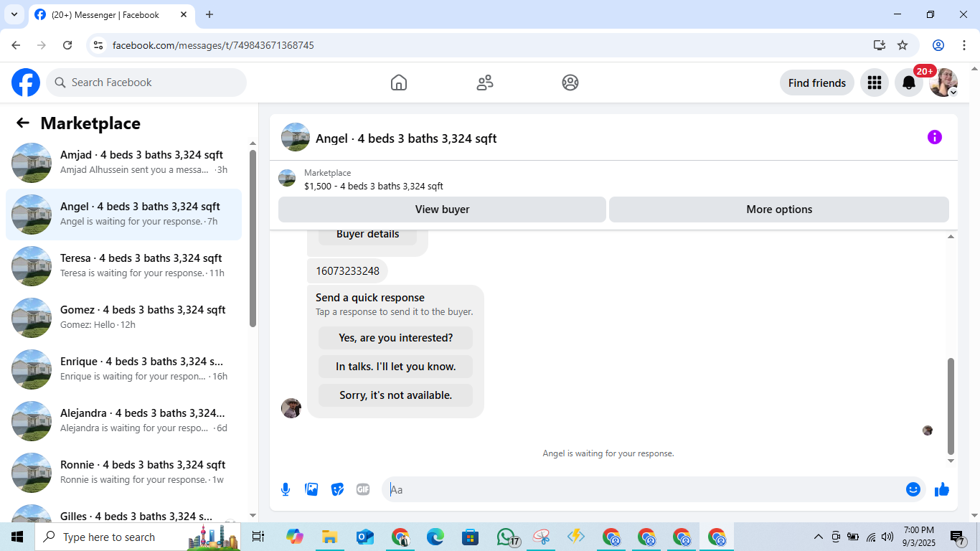Click the install app icon in address bar

pos(880,45)
